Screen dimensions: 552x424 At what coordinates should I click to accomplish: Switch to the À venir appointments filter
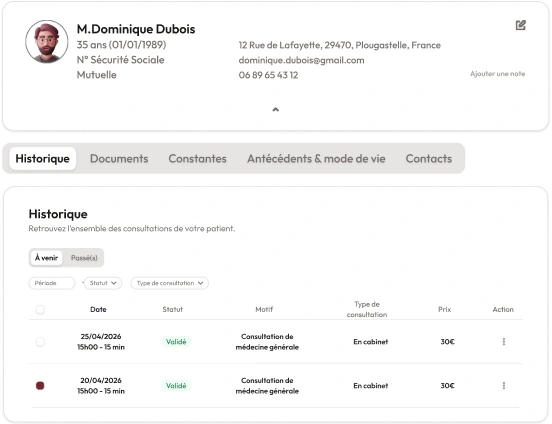click(x=46, y=258)
